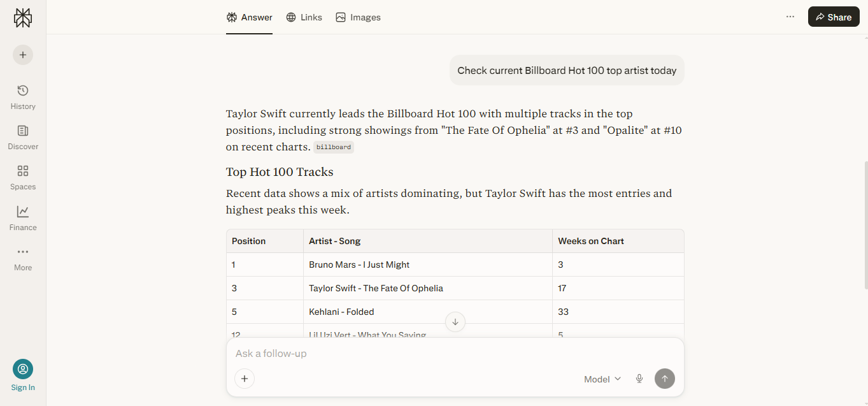Screen dimensions: 868x406
Task: Submit query with the arrow button
Action: tap(664, 378)
